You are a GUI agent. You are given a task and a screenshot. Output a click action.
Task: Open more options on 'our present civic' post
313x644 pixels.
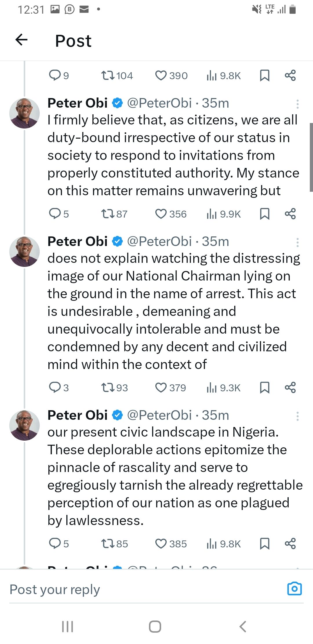(297, 416)
